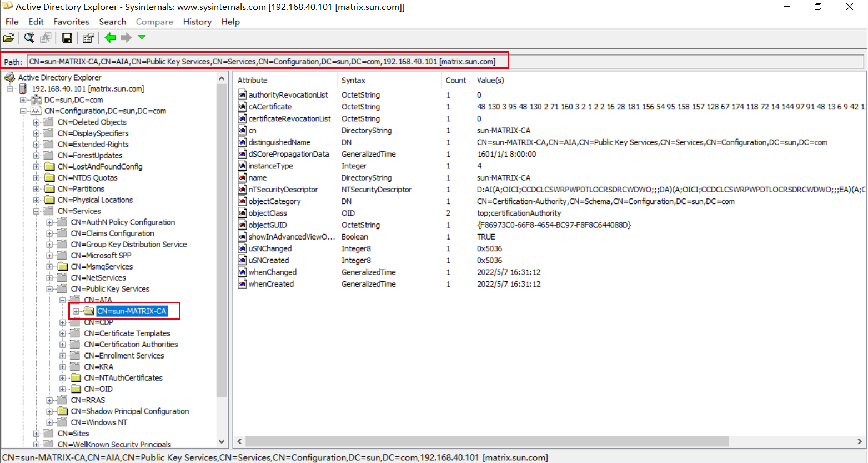Click inside the Path address field
868x463 pixels.
[445, 62]
